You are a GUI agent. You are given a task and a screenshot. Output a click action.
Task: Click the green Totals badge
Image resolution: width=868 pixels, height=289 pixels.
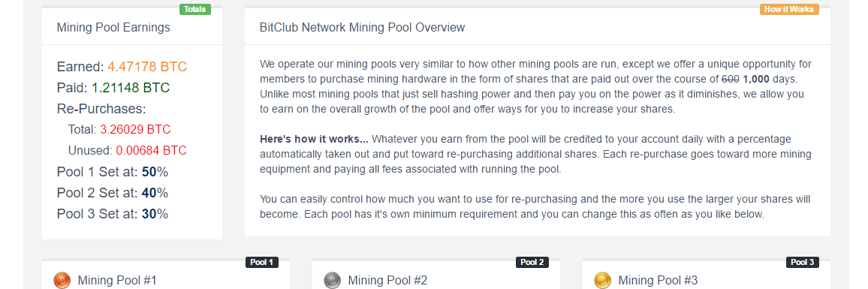(x=195, y=10)
